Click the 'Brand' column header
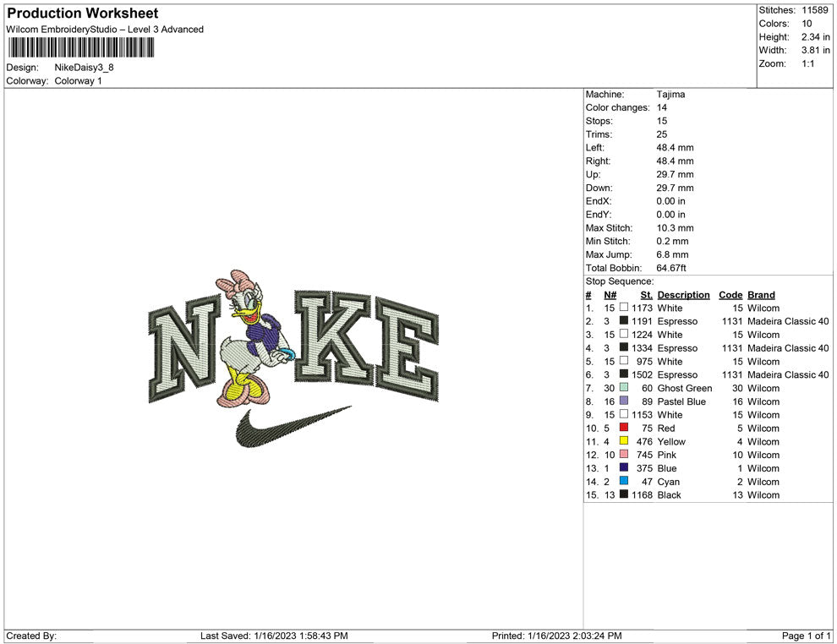This screenshot has width=837, height=644. (x=761, y=295)
